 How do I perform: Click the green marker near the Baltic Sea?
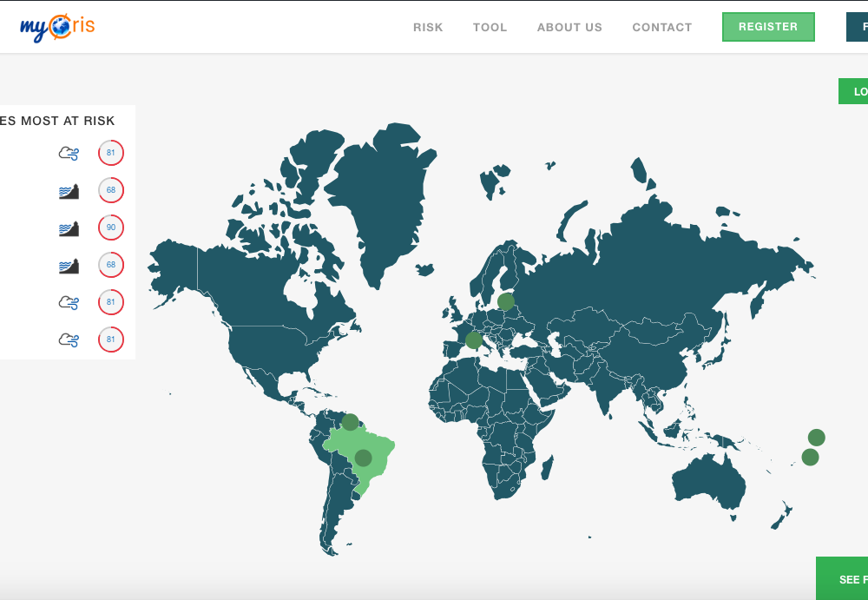(505, 302)
